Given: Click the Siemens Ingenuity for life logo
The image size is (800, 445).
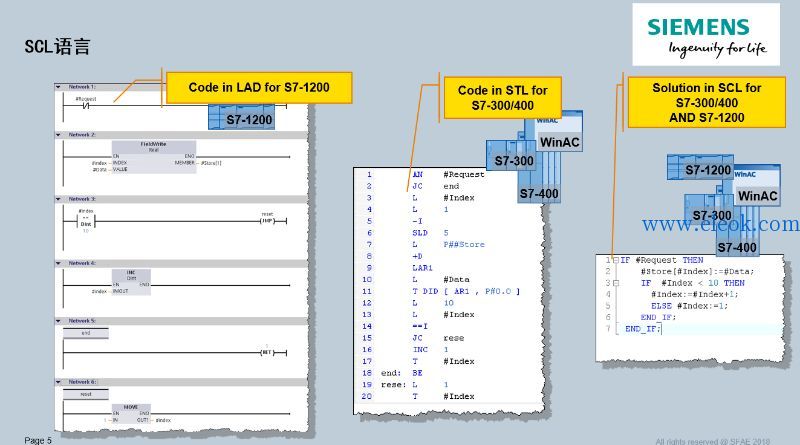Looking at the screenshot, I should (706, 35).
